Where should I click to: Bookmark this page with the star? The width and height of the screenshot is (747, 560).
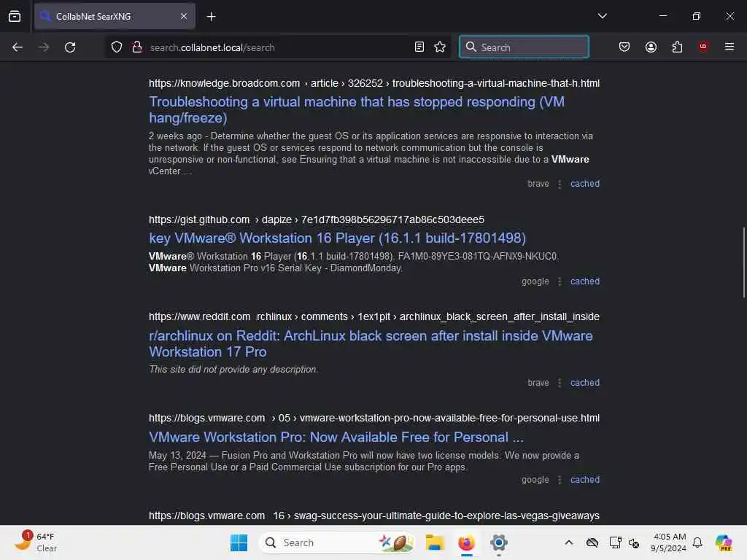(x=440, y=47)
